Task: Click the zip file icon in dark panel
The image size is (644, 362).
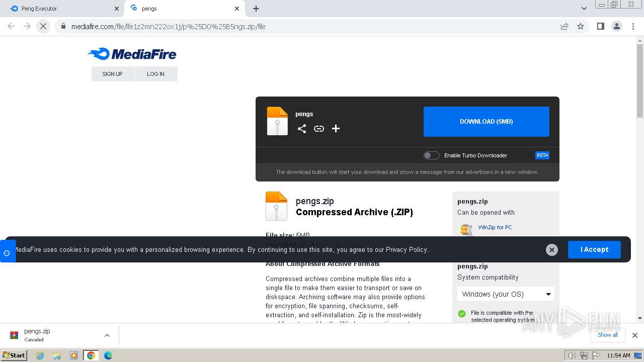Action: pyautogui.click(x=277, y=121)
